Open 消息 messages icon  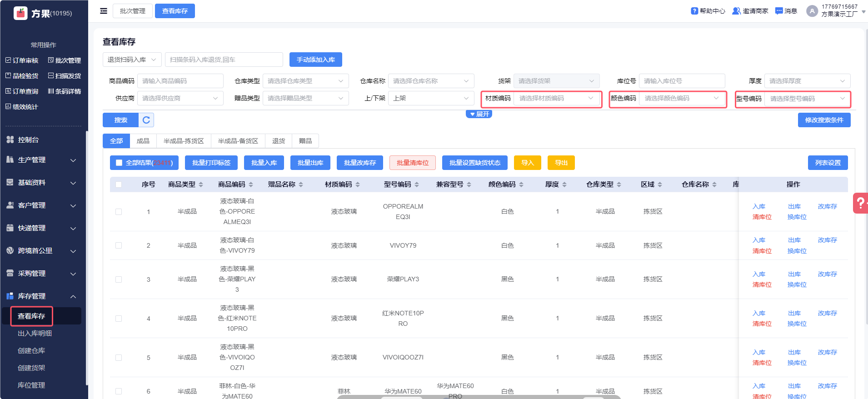(779, 11)
